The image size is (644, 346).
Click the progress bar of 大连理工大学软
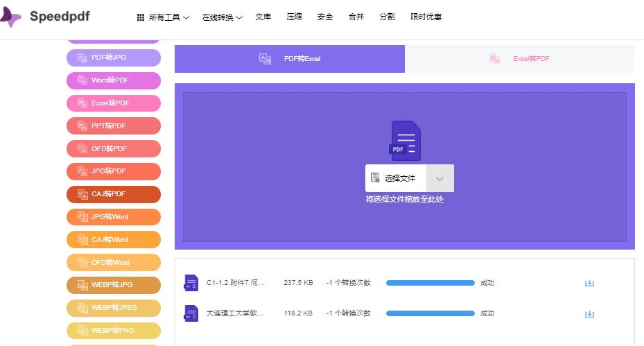(430, 313)
